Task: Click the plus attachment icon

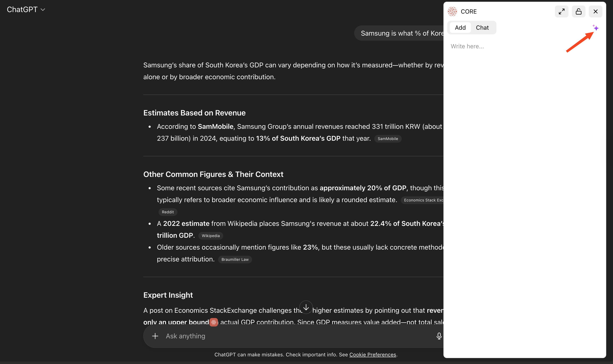Action: coord(155,336)
